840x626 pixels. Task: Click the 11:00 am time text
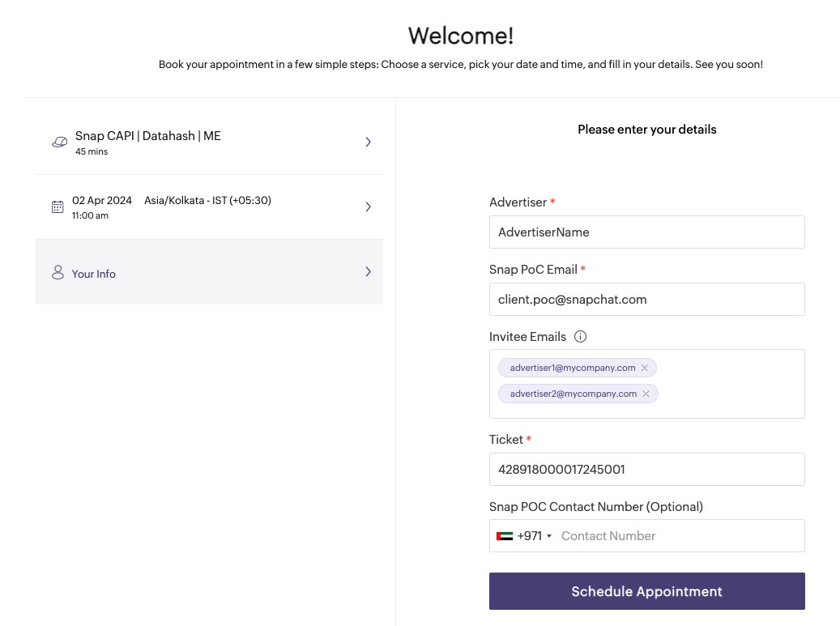click(90, 215)
